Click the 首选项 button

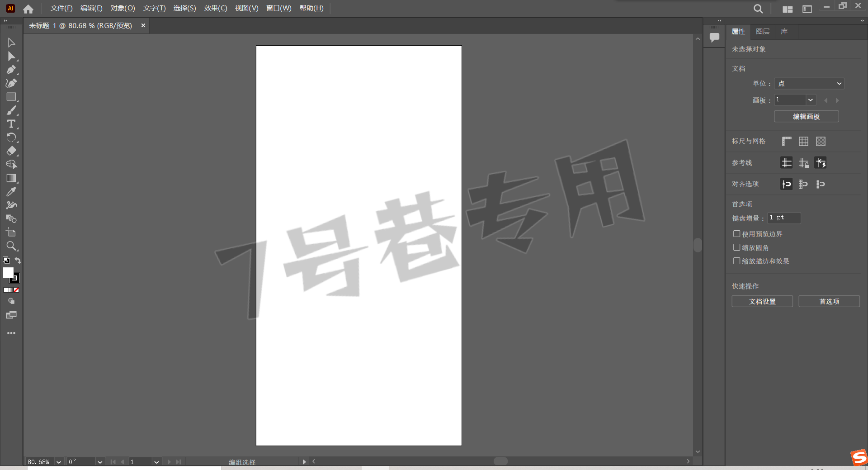tap(829, 301)
